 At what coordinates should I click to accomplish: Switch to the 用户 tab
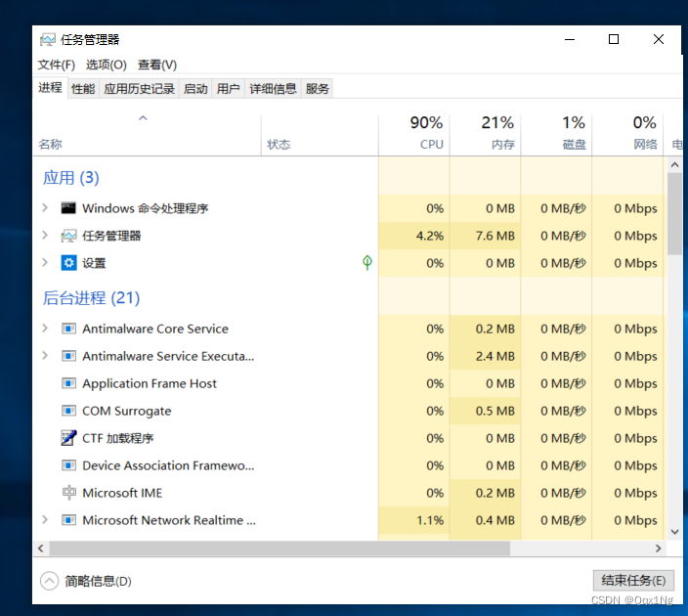pos(228,89)
